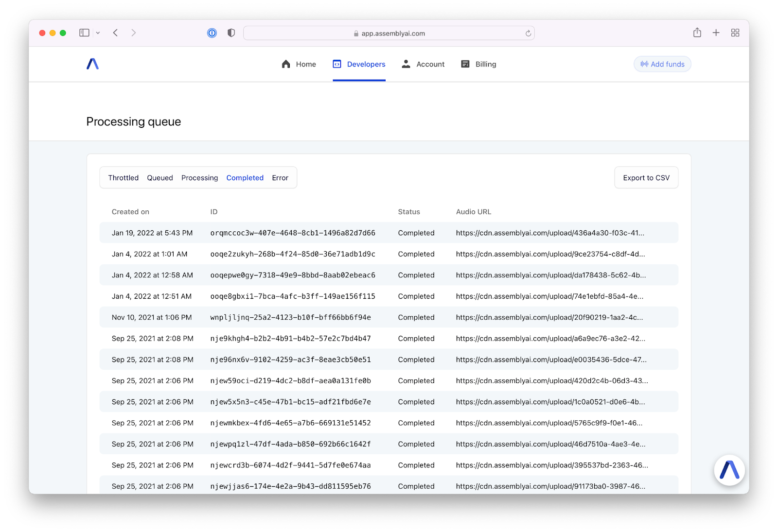Open the Home nav item

[x=299, y=64]
